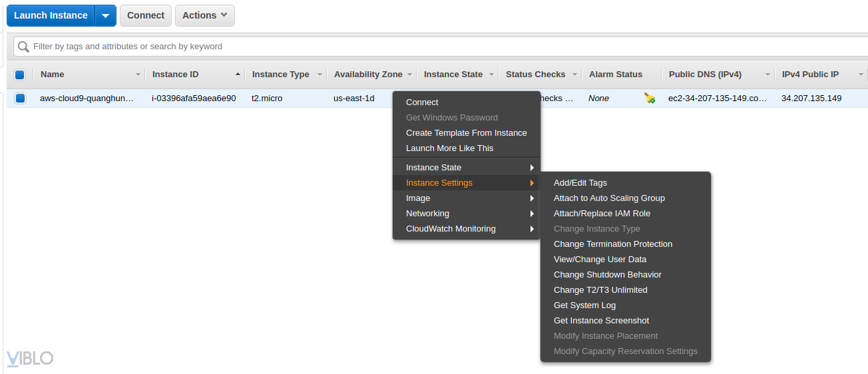The height and width of the screenshot is (374, 868).
Task: Select Change Termination Protection
Action: point(613,244)
